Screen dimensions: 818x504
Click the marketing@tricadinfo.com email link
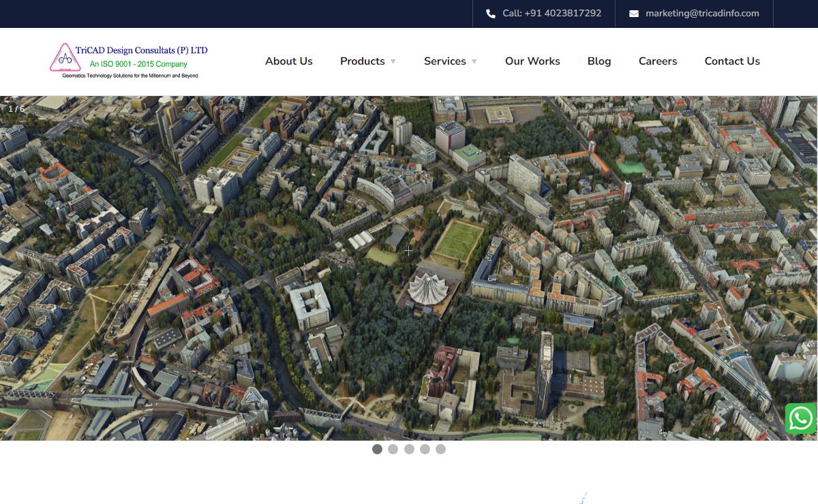(x=702, y=14)
